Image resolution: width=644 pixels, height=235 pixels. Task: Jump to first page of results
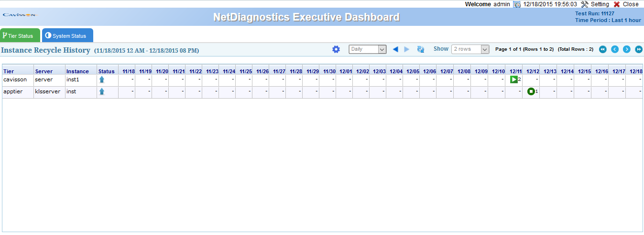pyautogui.click(x=603, y=49)
